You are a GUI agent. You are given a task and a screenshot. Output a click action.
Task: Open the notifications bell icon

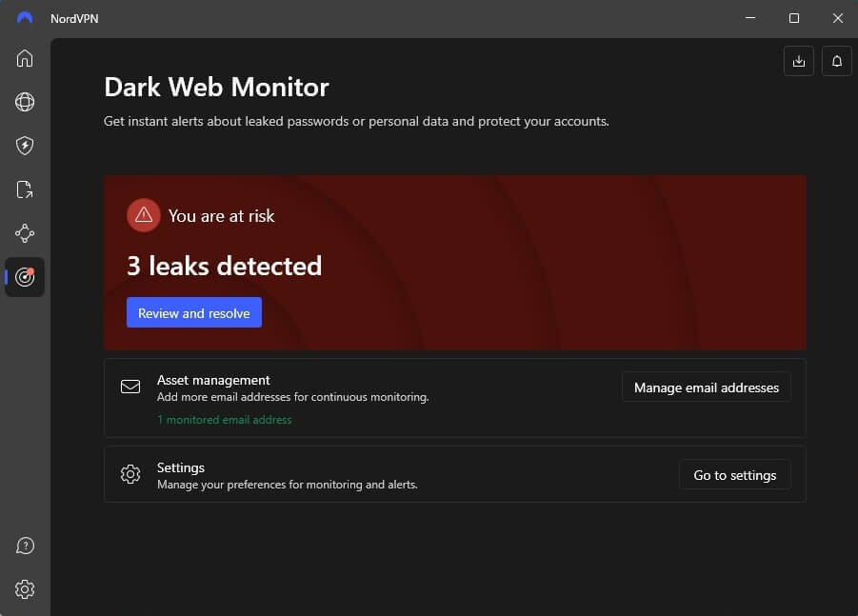[837, 61]
